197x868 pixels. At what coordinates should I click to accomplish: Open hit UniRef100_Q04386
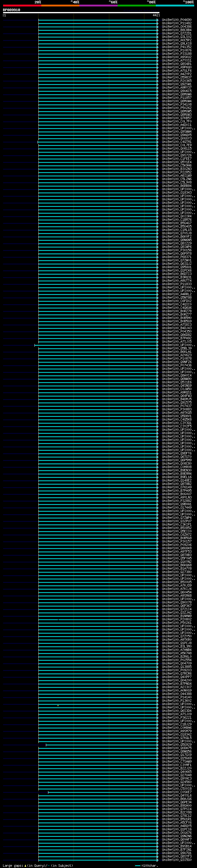[x=176, y=26]
